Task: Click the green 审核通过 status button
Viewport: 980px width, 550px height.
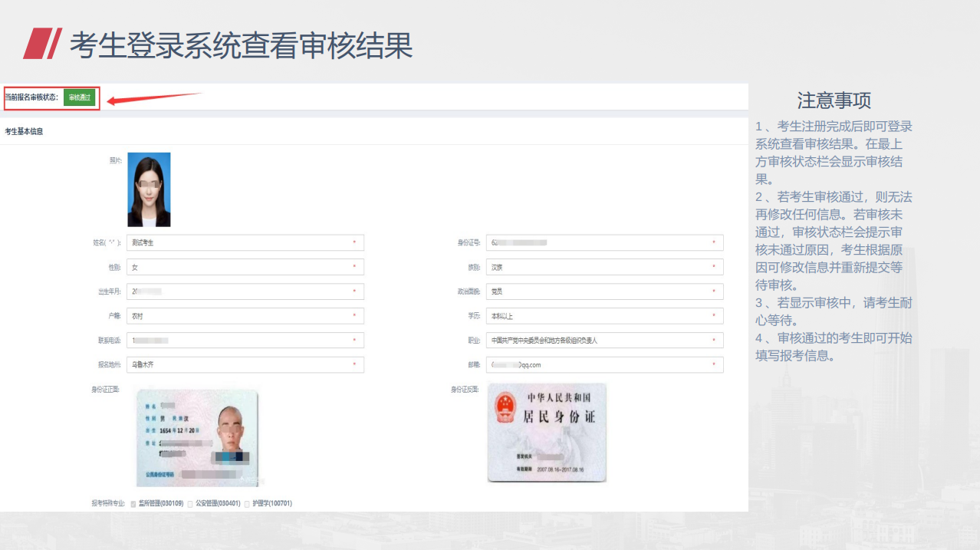Action: (79, 97)
